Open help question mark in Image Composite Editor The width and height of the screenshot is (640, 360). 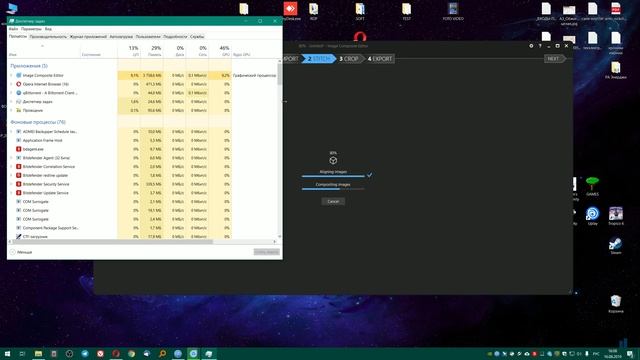540,46
